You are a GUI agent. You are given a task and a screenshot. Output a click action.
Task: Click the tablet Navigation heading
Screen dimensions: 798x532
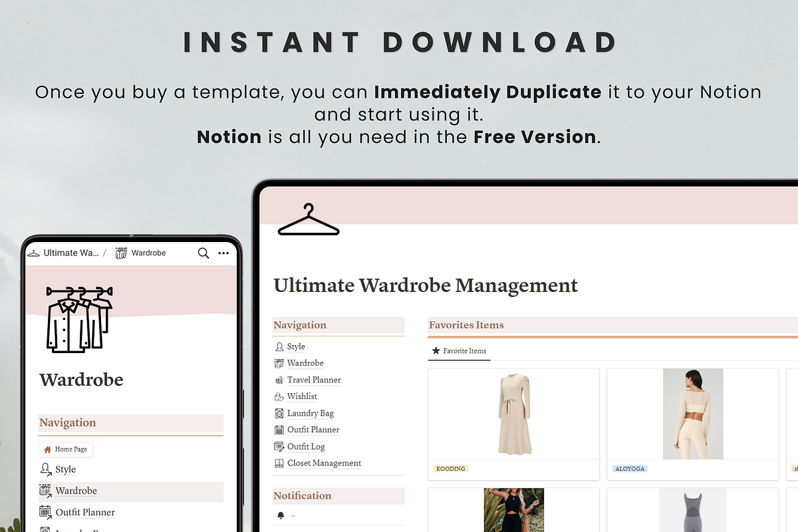(300, 325)
